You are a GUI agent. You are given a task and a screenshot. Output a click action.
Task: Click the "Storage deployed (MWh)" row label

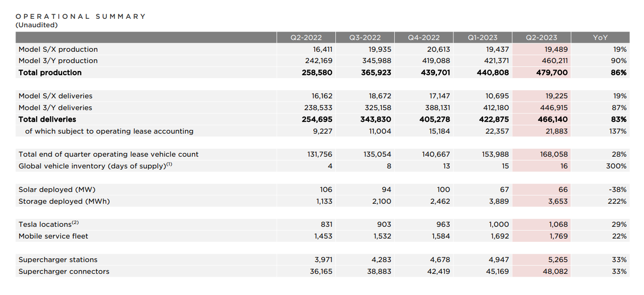click(x=64, y=201)
